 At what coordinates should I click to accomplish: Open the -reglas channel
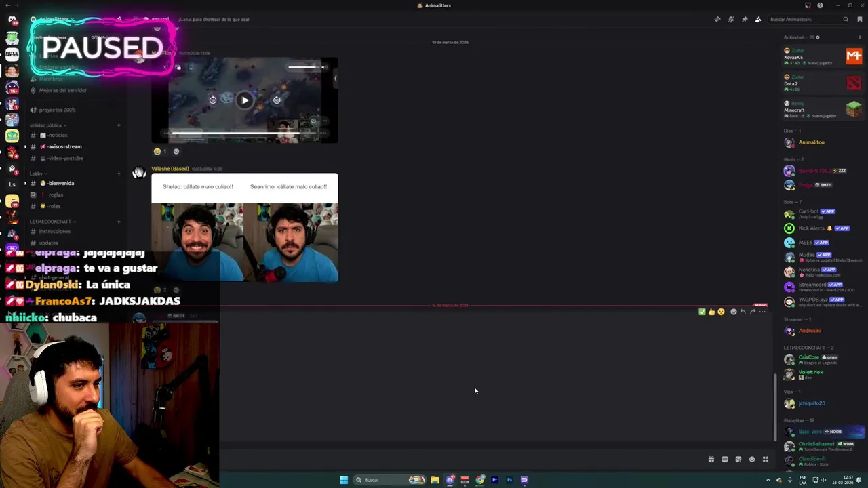(x=56, y=195)
